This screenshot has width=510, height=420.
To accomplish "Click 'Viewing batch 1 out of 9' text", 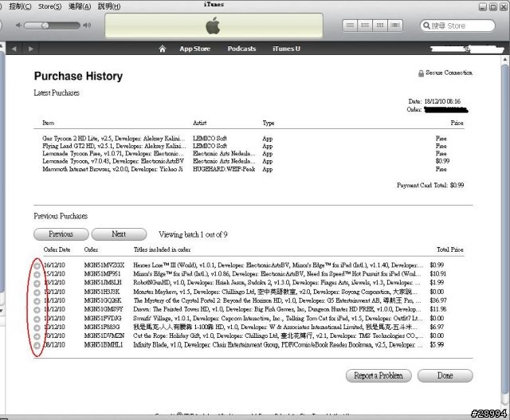I will point(193,234).
